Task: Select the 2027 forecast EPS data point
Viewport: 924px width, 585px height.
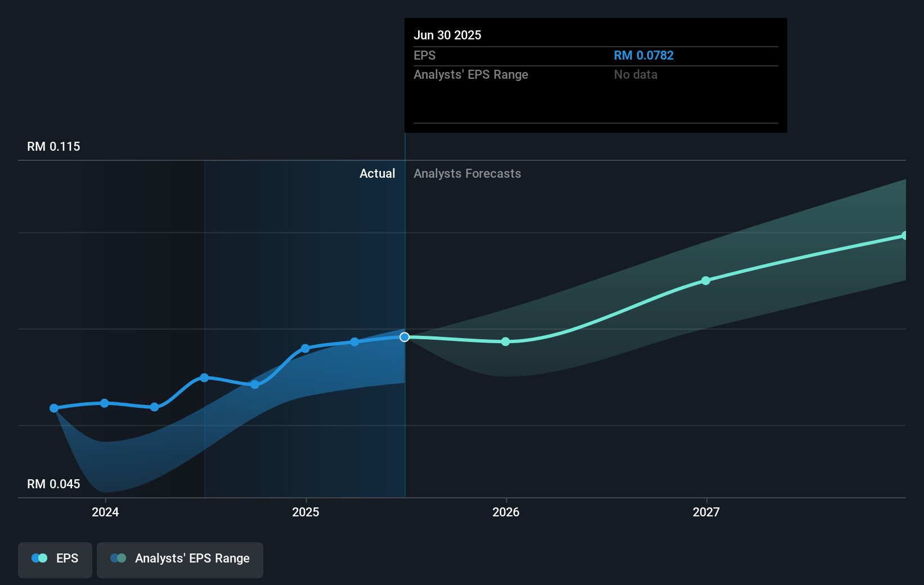Action: [x=706, y=280]
